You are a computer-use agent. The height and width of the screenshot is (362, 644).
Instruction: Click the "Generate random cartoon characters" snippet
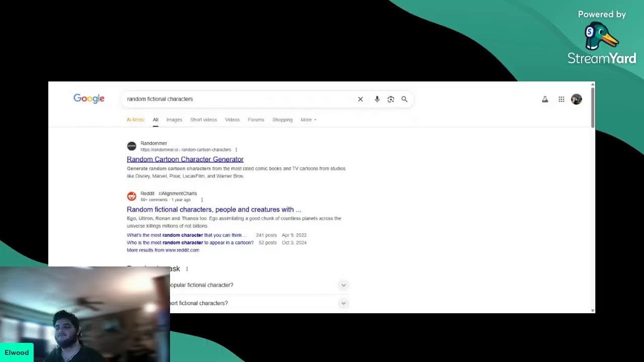click(169, 168)
